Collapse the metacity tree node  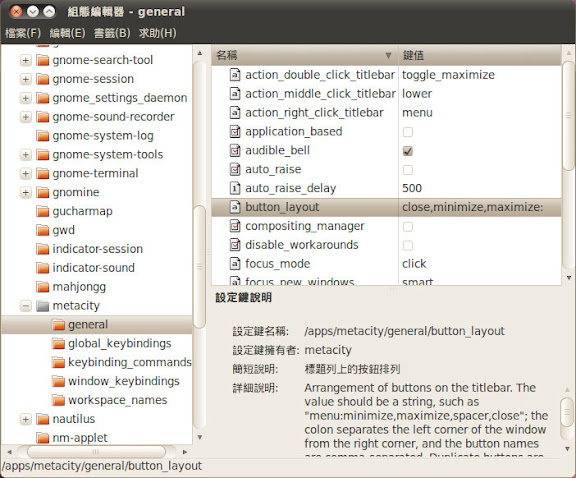click(26, 306)
